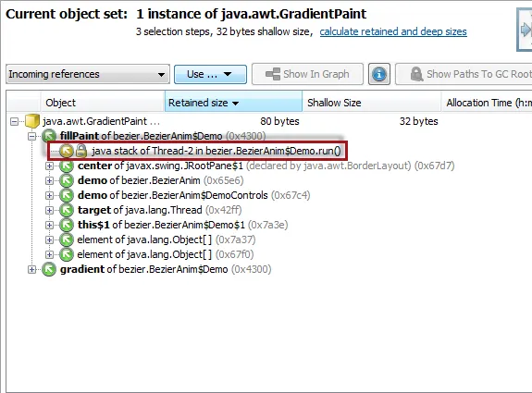Sort by the Object column header
This screenshot has width=532, height=393.
pos(102,103)
